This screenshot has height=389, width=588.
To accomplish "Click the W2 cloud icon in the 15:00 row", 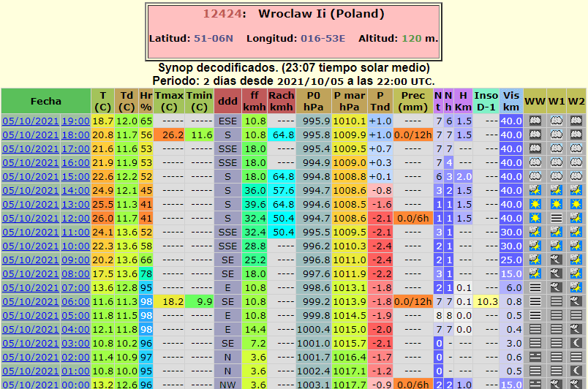I will (x=576, y=176).
